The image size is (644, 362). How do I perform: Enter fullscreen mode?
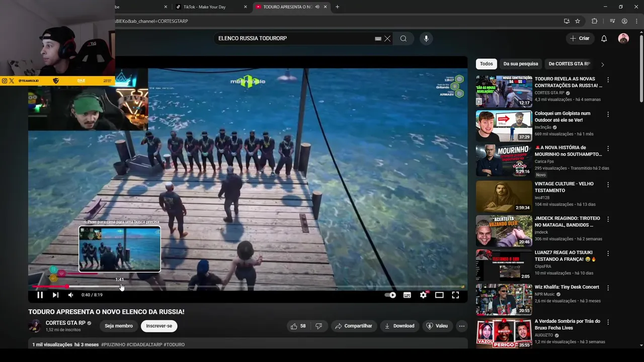[x=455, y=295]
